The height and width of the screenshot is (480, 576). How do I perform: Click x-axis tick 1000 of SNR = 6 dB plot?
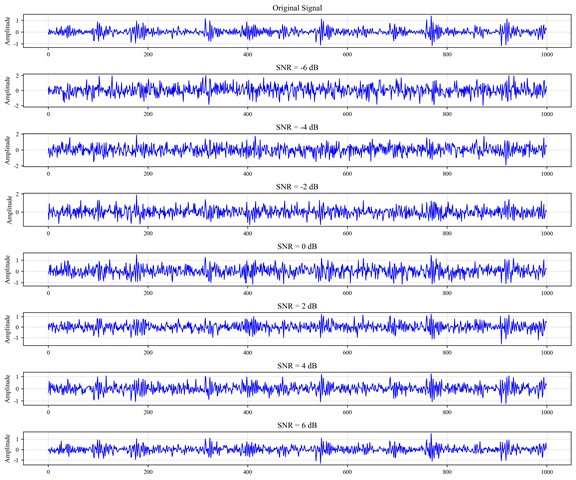[547, 472]
